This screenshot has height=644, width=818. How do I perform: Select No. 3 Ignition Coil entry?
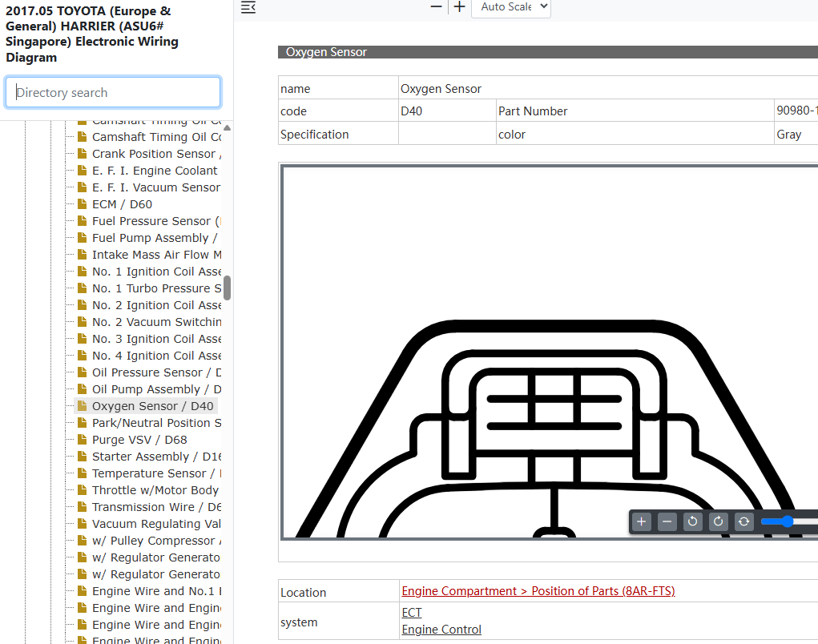(156, 339)
